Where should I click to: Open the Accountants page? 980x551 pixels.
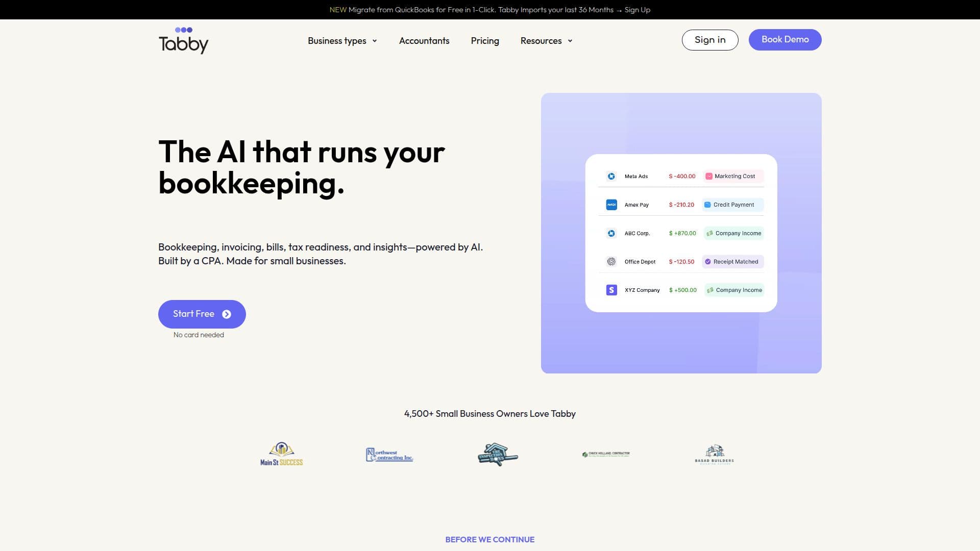424,41
